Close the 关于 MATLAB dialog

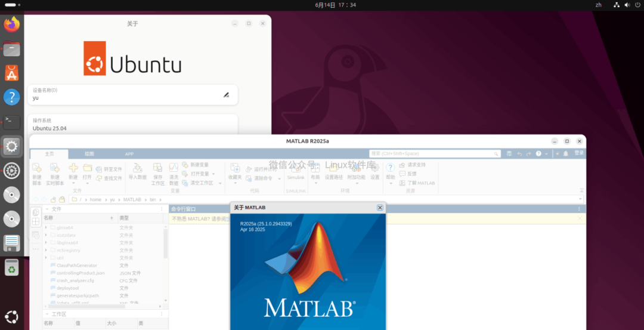coord(380,208)
